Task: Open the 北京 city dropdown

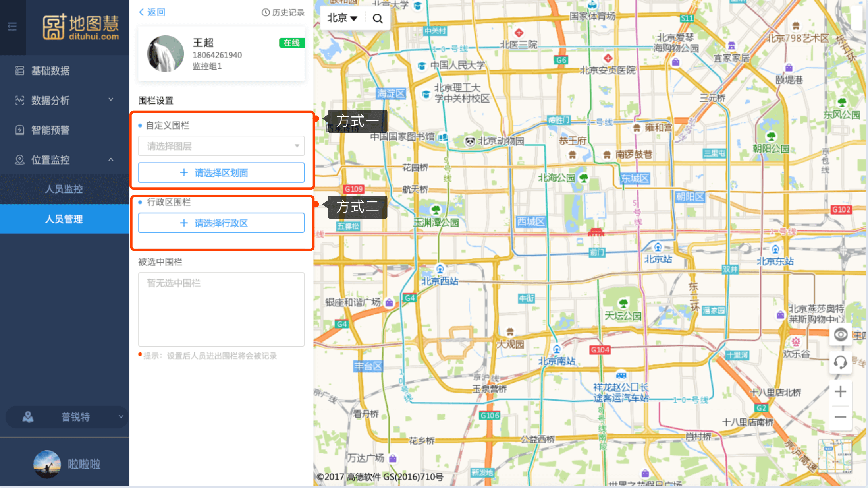Action: [342, 18]
